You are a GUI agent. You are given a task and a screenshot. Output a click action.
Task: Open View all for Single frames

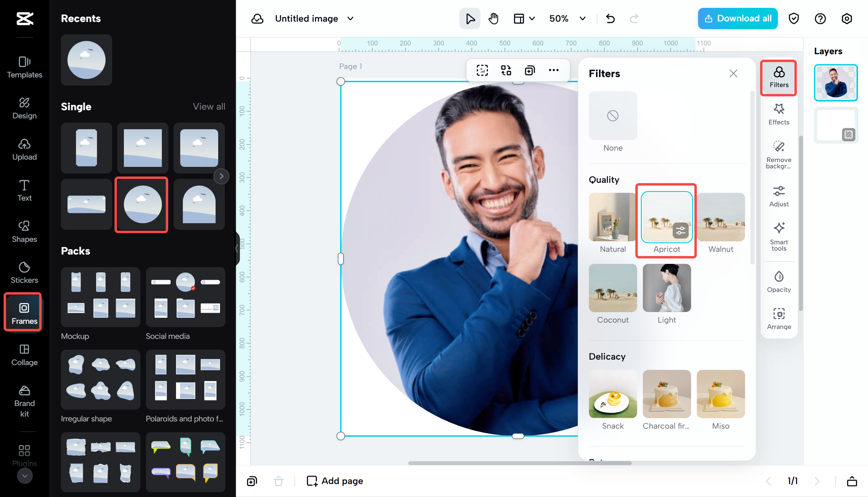point(209,107)
